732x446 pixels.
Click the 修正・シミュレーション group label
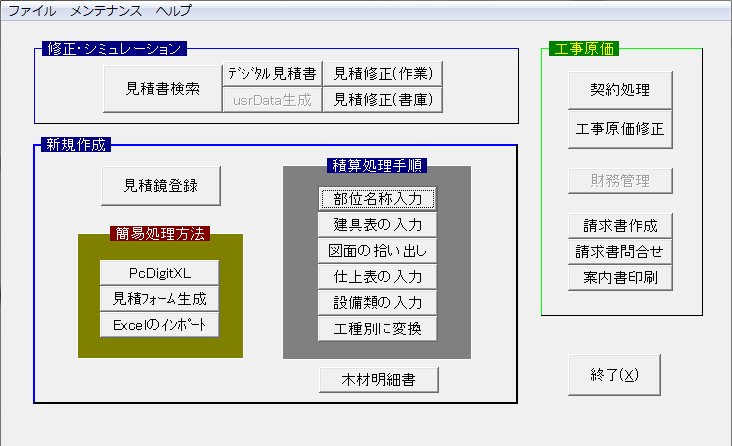point(114,49)
